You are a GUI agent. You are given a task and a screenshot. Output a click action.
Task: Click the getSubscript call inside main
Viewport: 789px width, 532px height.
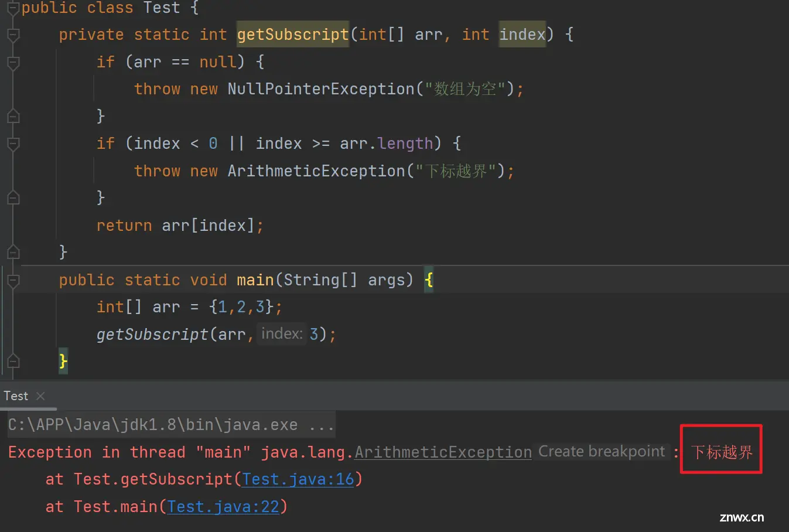[152, 335]
